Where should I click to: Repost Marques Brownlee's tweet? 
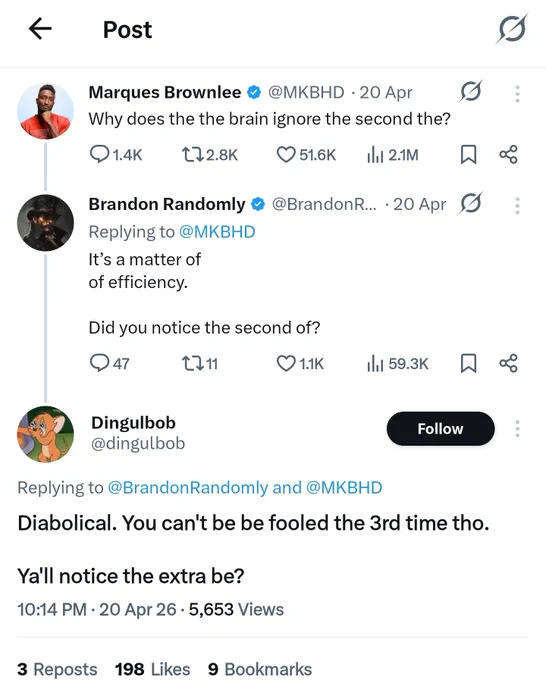coord(209,154)
